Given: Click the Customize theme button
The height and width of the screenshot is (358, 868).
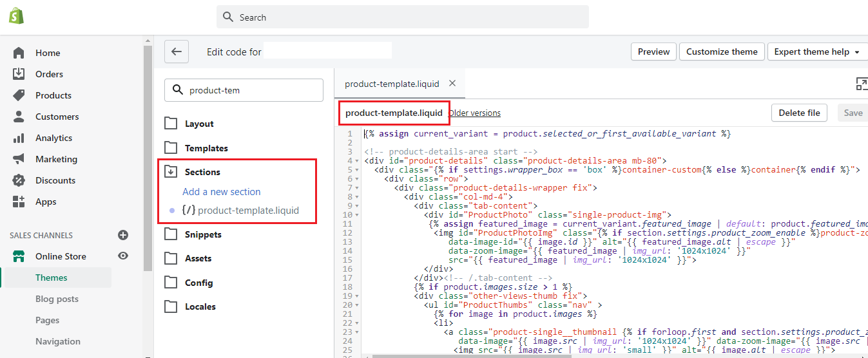Looking at the screenshot, I should coord(722,52).
